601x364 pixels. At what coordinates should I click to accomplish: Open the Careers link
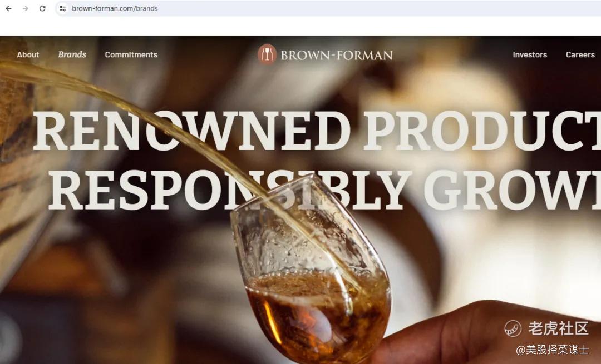(580, 54)
